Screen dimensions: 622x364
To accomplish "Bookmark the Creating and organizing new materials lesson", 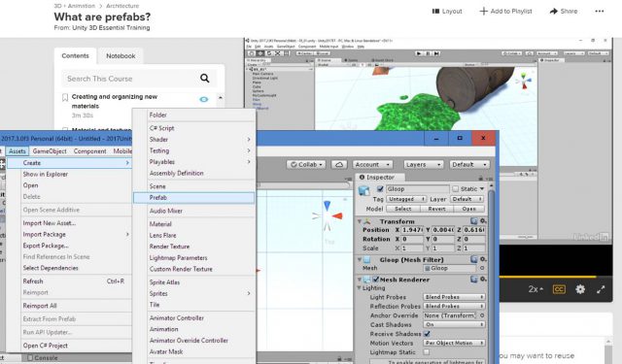I will point(65,97).
